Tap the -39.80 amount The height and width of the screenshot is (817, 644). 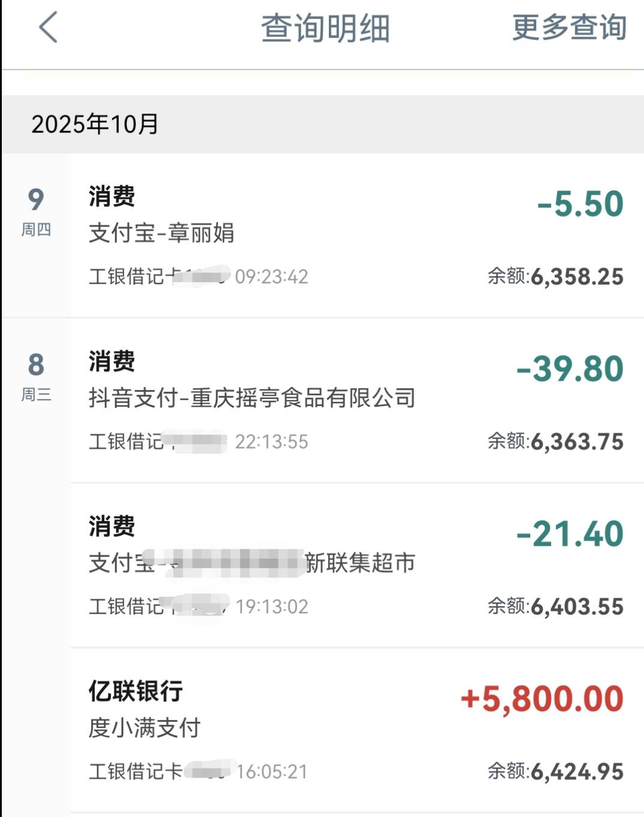tap(570, 368)
